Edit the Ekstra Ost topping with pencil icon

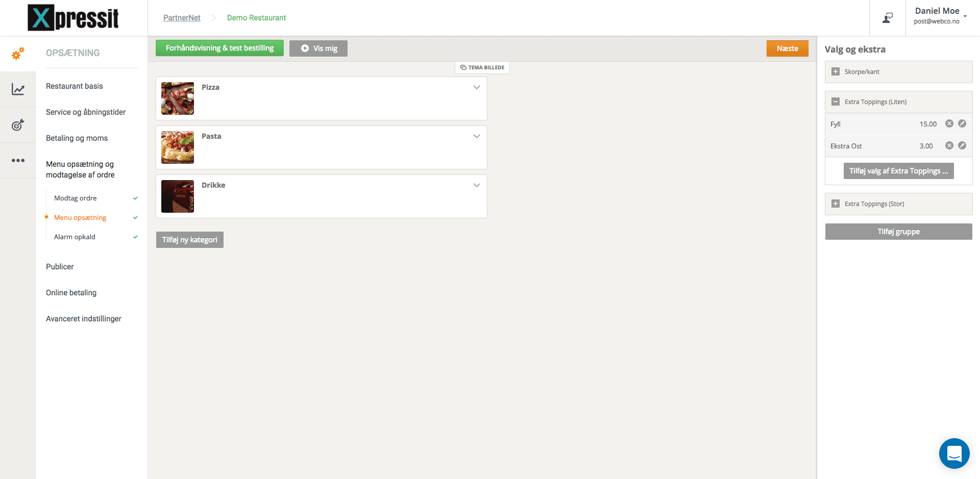pyautogui.click(x=962, y=145)
